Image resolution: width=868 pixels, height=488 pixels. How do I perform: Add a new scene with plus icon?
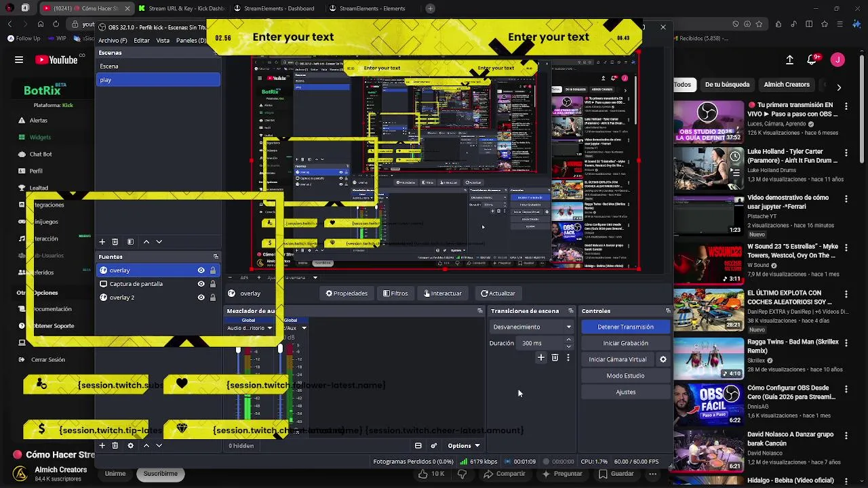tap(102, 241)
